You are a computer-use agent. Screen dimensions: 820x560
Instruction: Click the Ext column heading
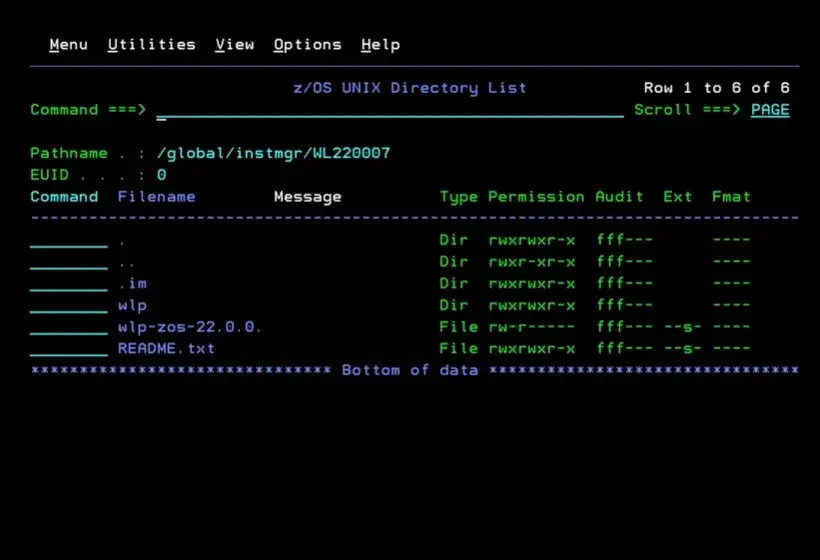pyautogui.click(x=677, y=197)
